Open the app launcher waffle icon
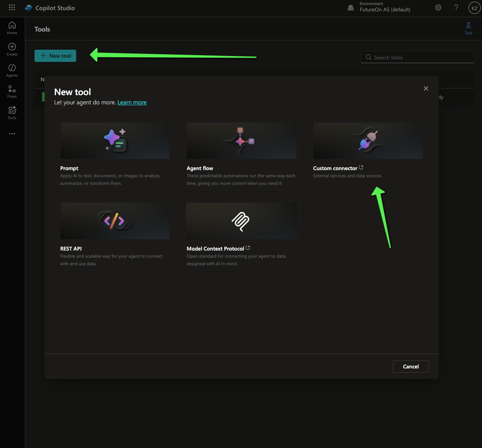482x448 pixels. pyautogui.click(x=12, y=8)
